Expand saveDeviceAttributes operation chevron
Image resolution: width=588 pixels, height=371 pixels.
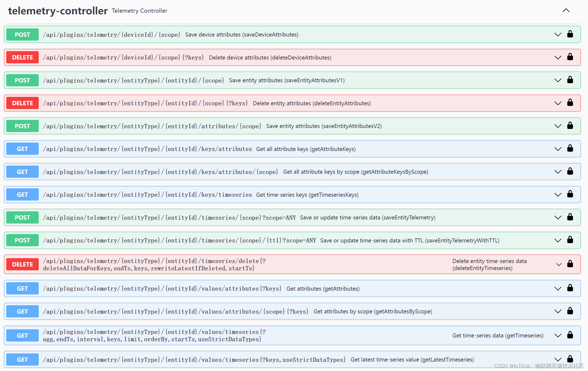pos(558,35)
